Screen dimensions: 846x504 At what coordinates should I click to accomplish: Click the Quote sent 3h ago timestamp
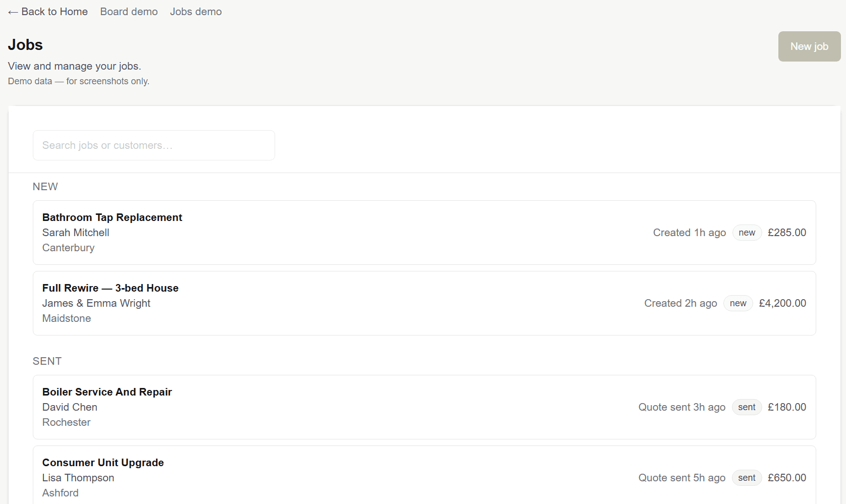[x=681, y=407]
